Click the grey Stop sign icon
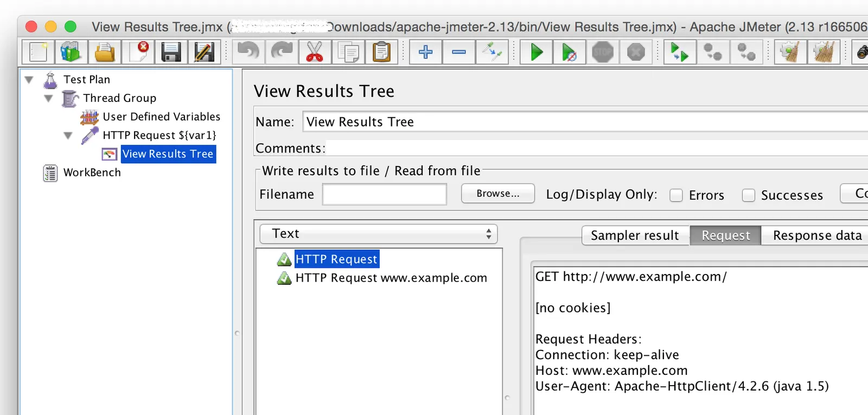The width and height of the screenshot is (868, 415). [x=603, y=53]
